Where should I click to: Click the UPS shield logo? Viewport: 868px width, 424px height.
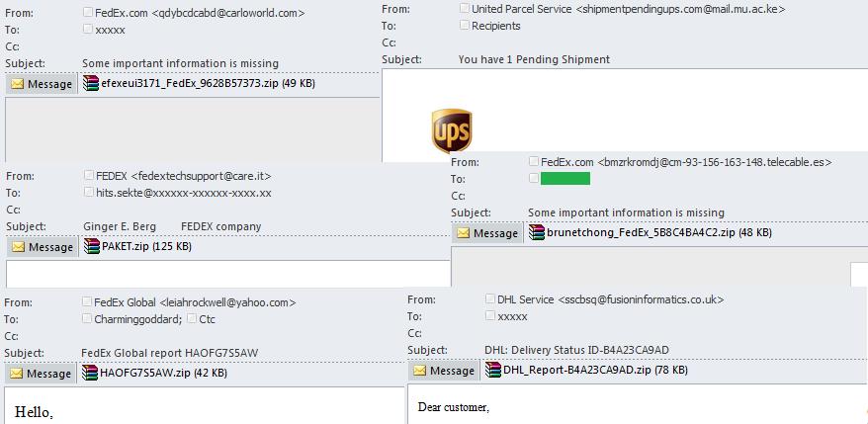pyautogui.click(x=452, y=130)
